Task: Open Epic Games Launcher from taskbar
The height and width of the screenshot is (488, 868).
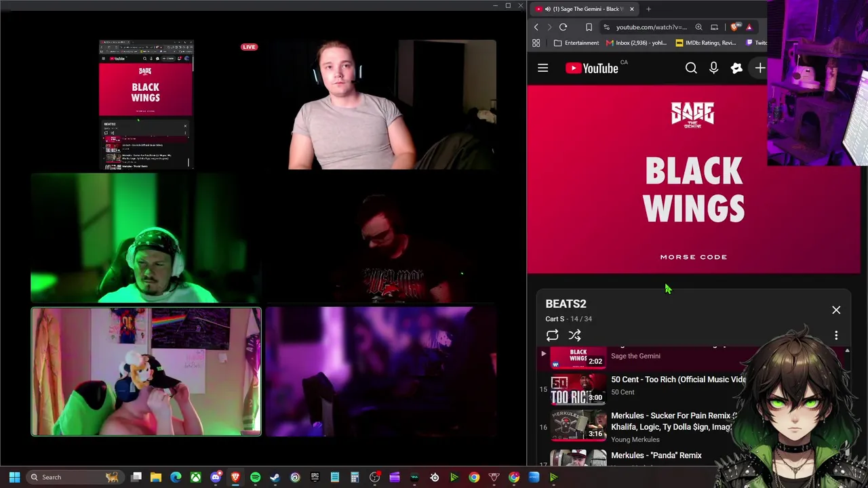Action: pos(315,477)
